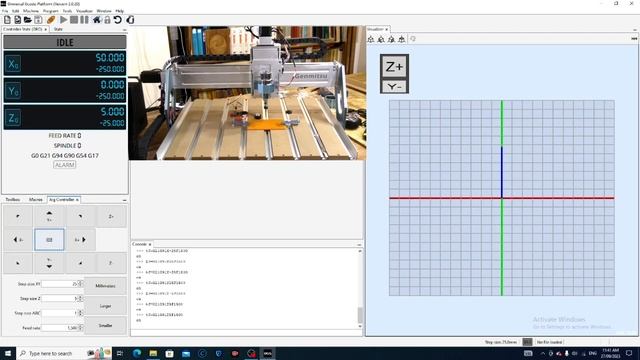Screen dimensions: 640x360
Task: Open the Tools menu
Action: click(67, 11)
